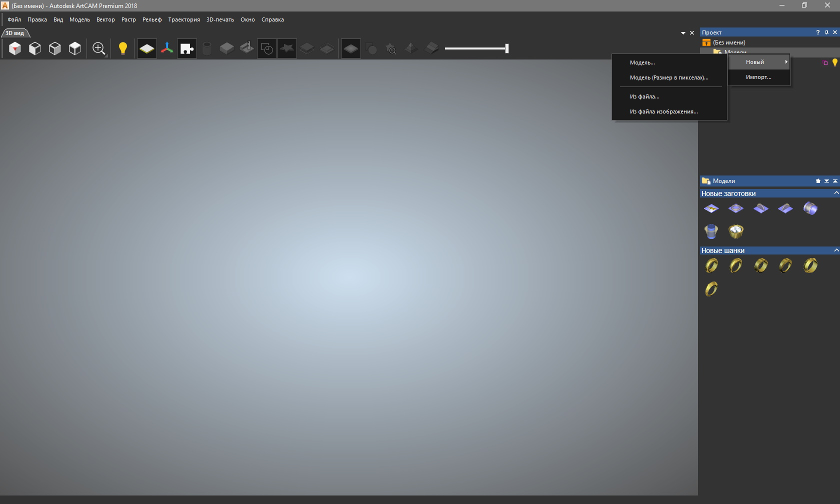
Task: Collapse the Новые шанки section
Action: click(x=835, y=250)
